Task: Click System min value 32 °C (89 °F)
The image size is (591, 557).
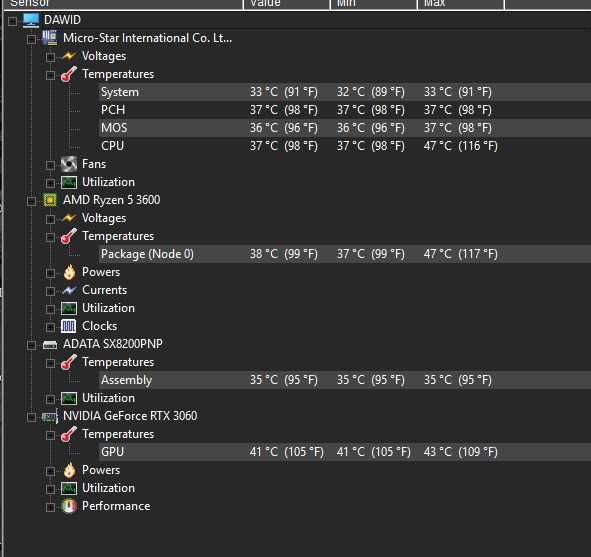Action: pos(371,92)
